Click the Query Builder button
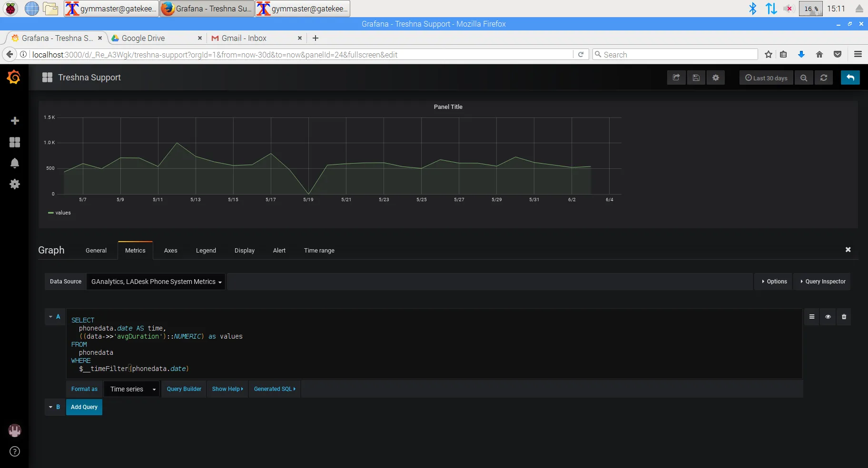 click(184, 389)
